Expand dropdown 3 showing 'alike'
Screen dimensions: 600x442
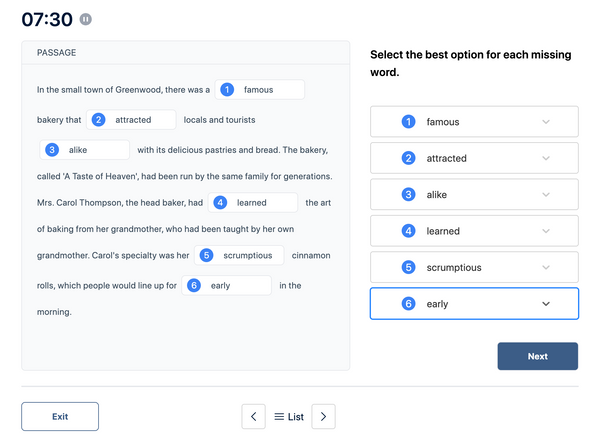point(474,194)
